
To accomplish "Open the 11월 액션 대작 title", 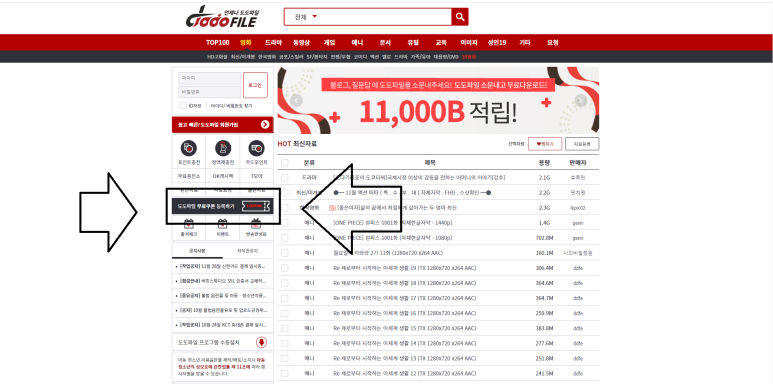I will click(412, 193).
